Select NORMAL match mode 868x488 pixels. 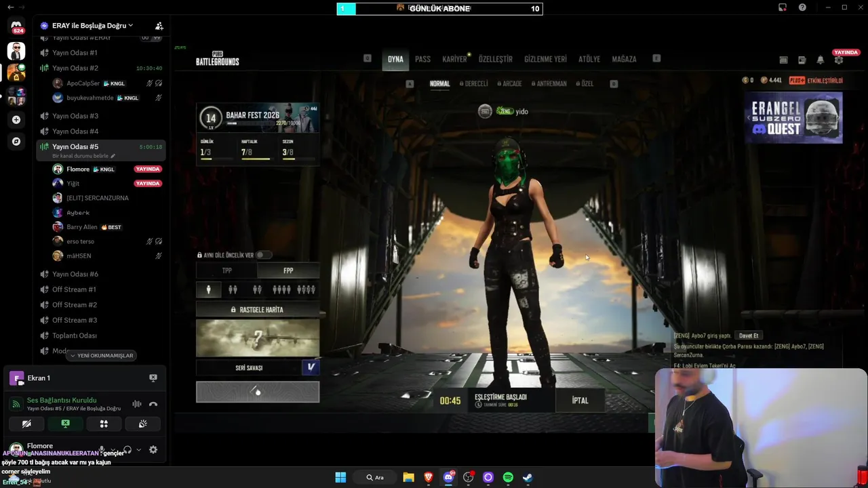pyautogui.click(x=439, y=84)
